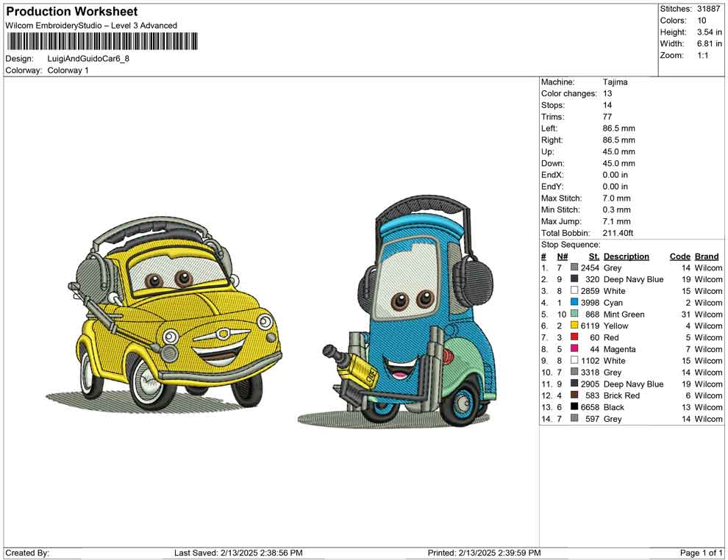The width and height of the screenshot is (728, 560).
Task: Click the Stops value 14
Action: tap(607, 105)
